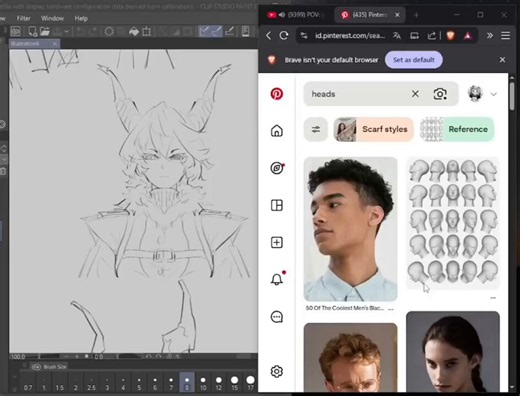This screenshot has height=396, width=520.
Task: Click the visual search camera icon
Action: point(440,94)
